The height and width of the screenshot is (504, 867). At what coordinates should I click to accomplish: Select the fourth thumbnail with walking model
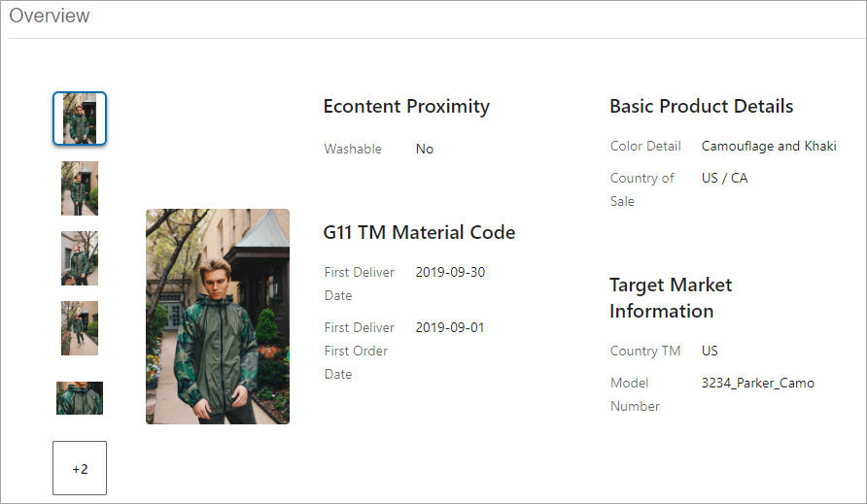[x=80, y=328]
